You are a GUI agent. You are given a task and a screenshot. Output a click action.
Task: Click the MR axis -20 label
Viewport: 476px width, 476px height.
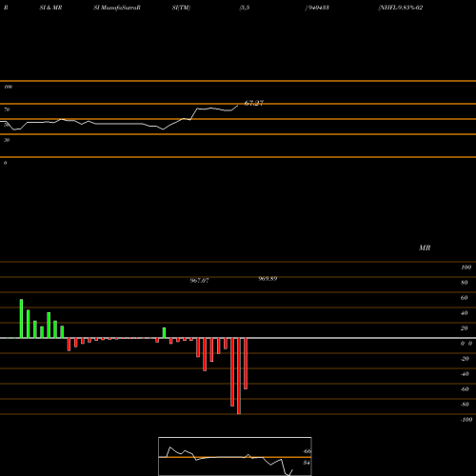click(x=465, y=359)
